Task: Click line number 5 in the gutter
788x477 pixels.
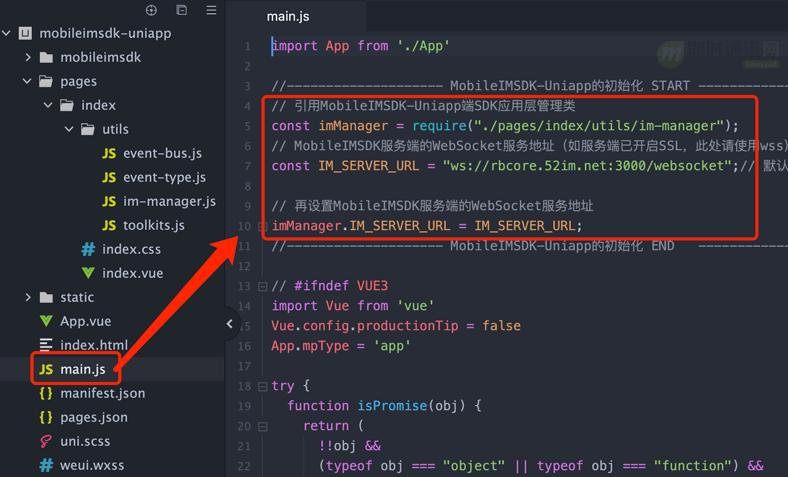Action: (x=247, y=126)
